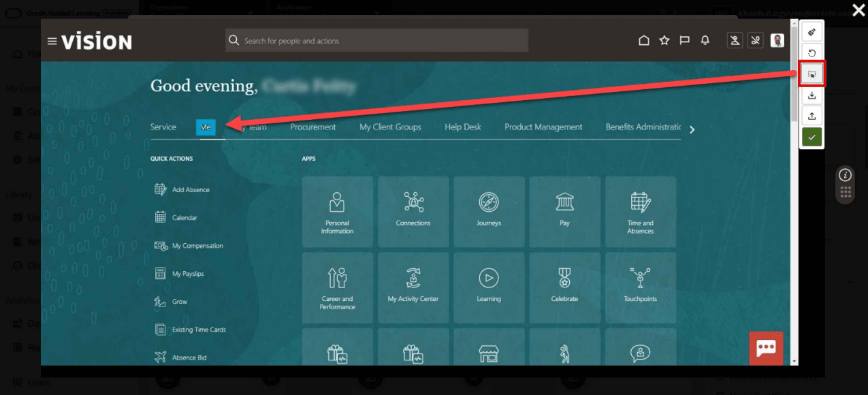This screenshot has height=395, width=868.
Task: Click the search for people and actions field
Action: (x=376, y=40)
